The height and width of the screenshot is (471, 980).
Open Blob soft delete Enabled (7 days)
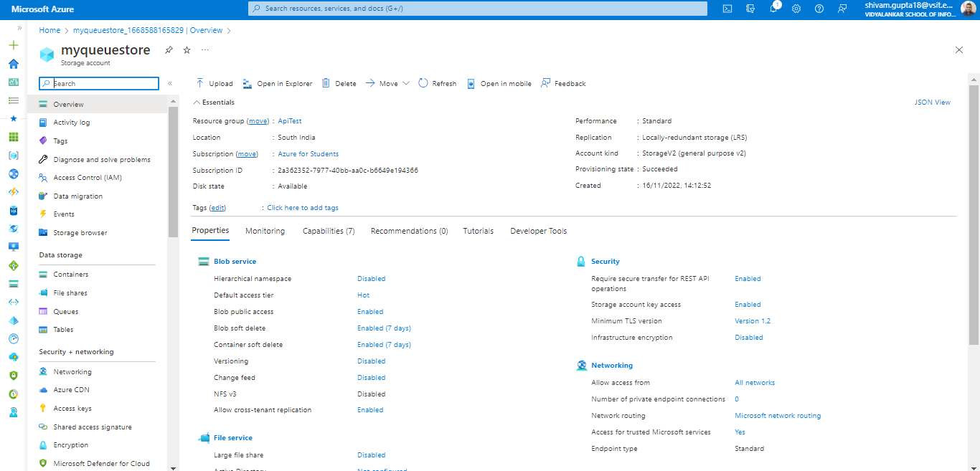384,328
